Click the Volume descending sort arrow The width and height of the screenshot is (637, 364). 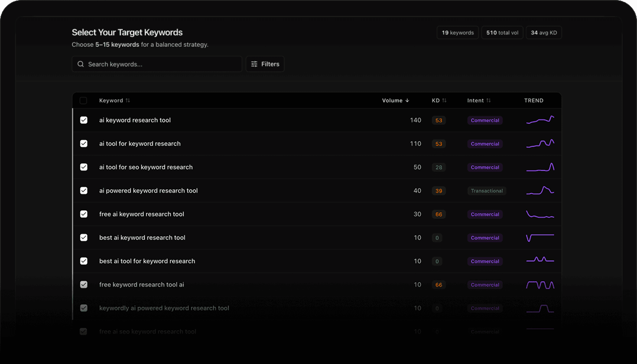coord(407,100)
